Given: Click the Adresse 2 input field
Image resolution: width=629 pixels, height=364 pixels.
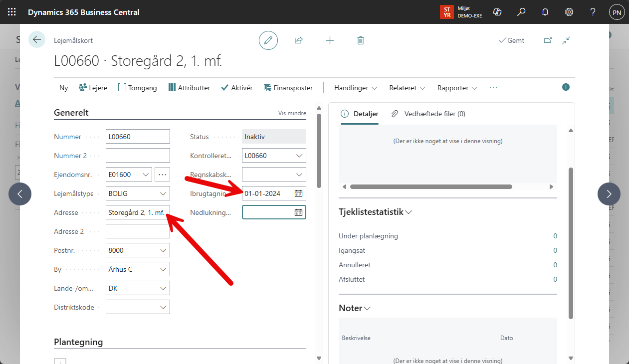Looking at the screenshot, I should tap(138, 231).
